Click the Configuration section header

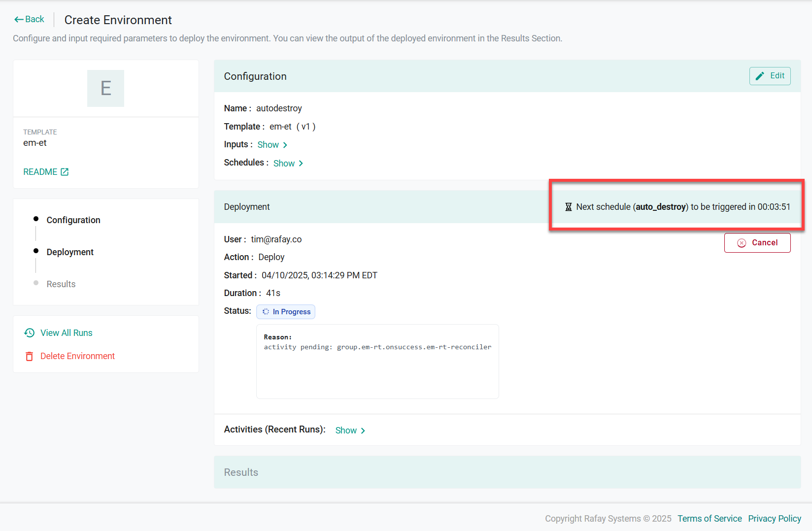(x=507, y=76)
